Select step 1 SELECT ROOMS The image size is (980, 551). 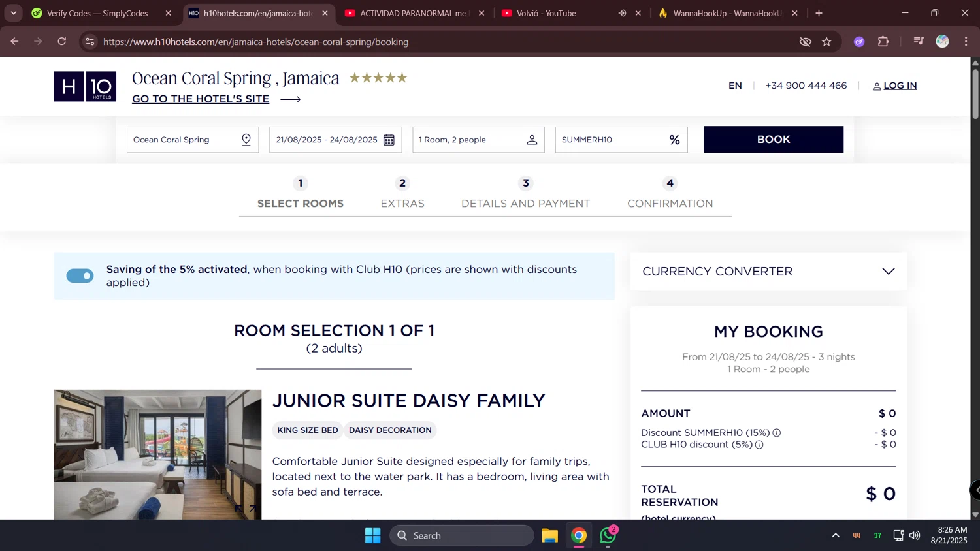(301, 194)
